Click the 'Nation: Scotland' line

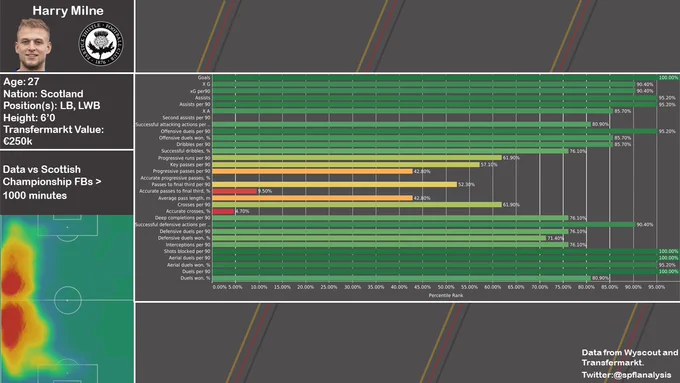pos(43,94)
